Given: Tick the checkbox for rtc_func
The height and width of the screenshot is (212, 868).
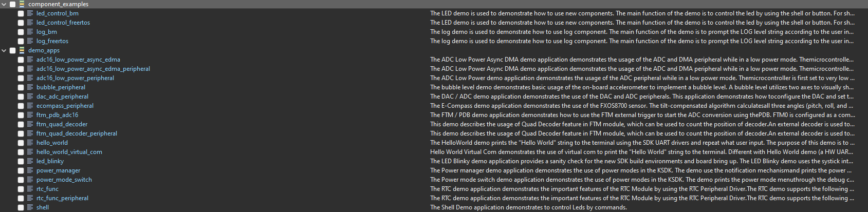Looking at the screenshot, I should (x=21, y=189).
